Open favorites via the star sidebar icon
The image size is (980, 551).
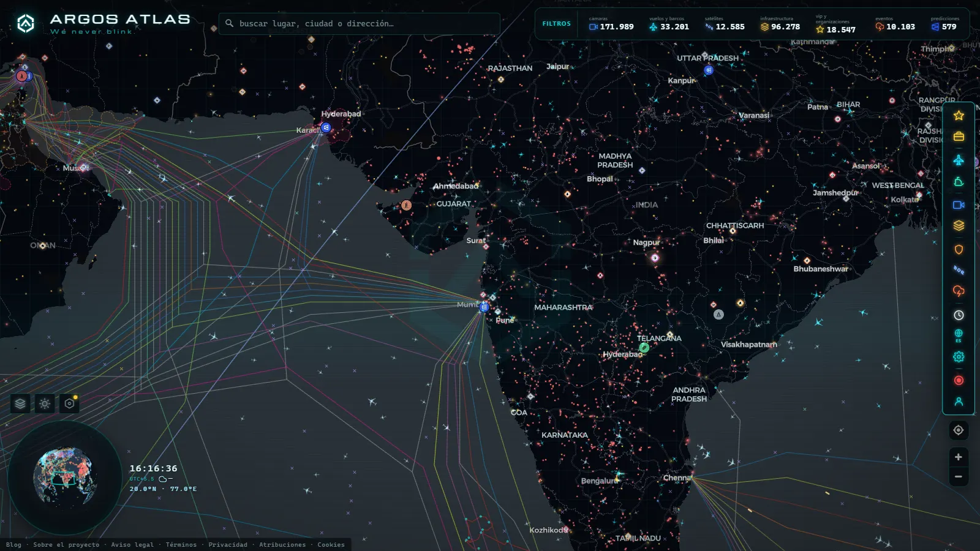959,116
